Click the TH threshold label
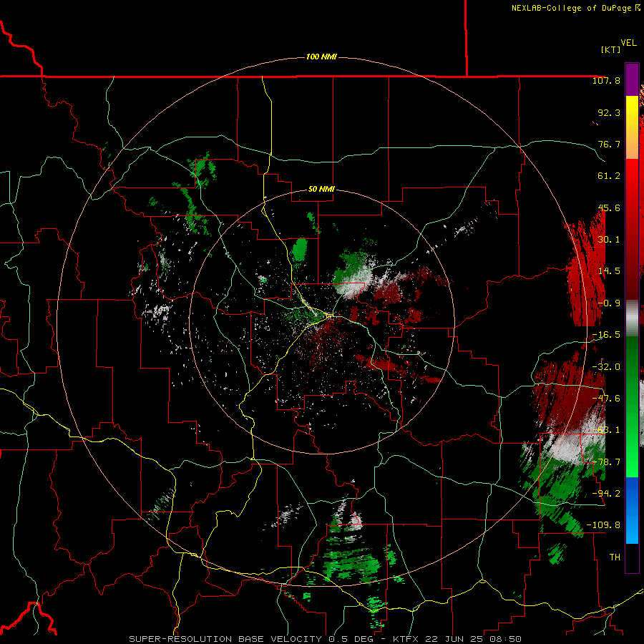 point(615,557)
